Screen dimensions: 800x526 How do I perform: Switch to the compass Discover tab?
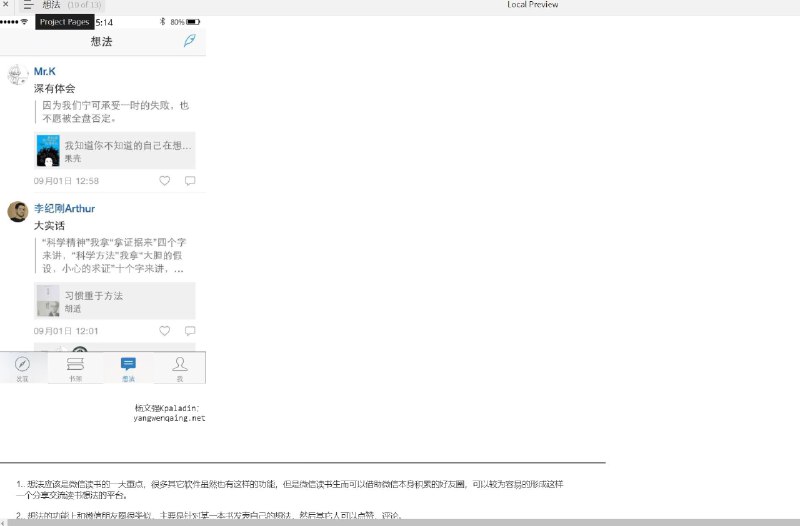[22, 368]
